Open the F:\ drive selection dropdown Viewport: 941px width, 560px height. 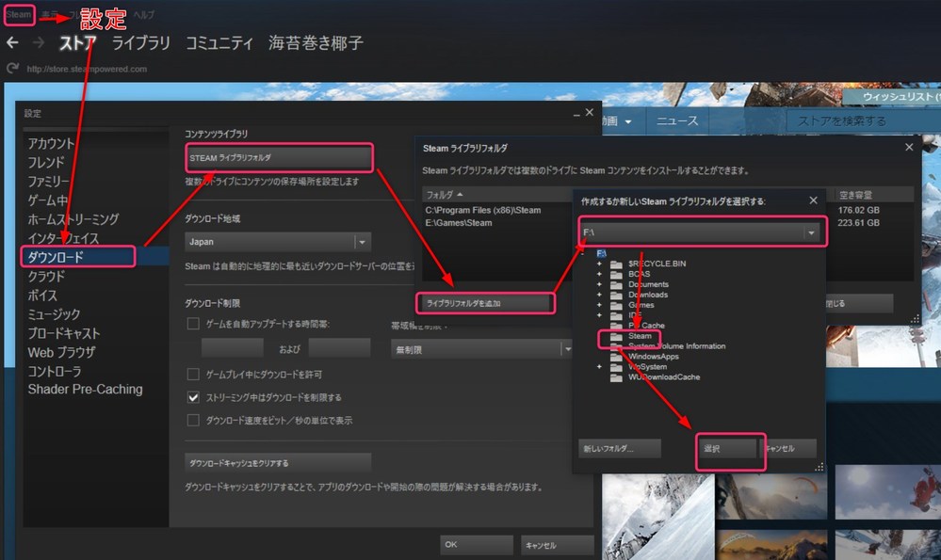pyautogui.click(x=810, y=232)
